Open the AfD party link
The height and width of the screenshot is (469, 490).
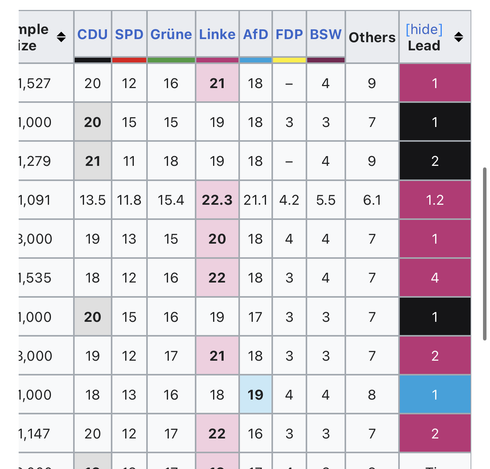[255, 34]
